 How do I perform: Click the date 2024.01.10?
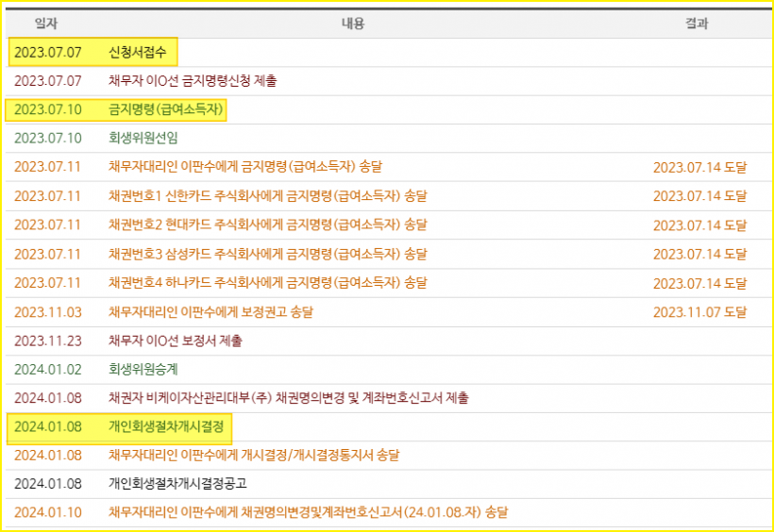tap(48, 512)
